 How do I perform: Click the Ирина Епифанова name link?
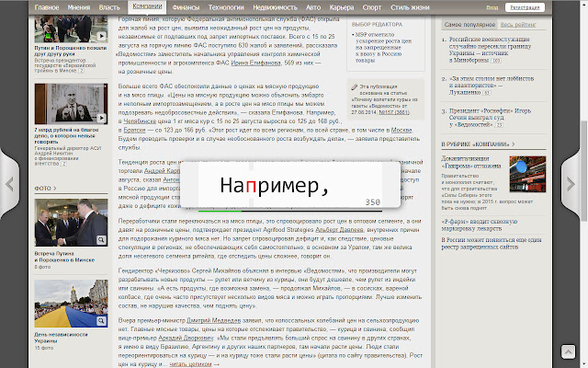click(x=255, y=63)
